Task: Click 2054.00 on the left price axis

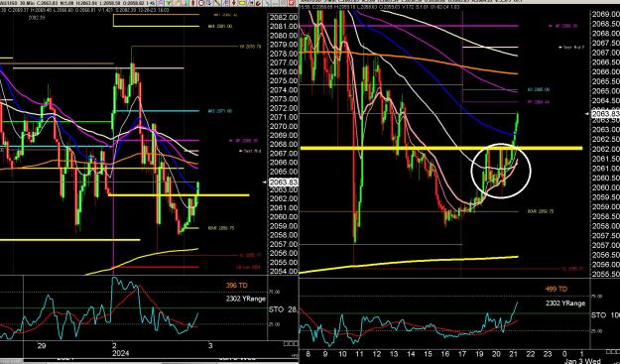Action: coord(283,271)
